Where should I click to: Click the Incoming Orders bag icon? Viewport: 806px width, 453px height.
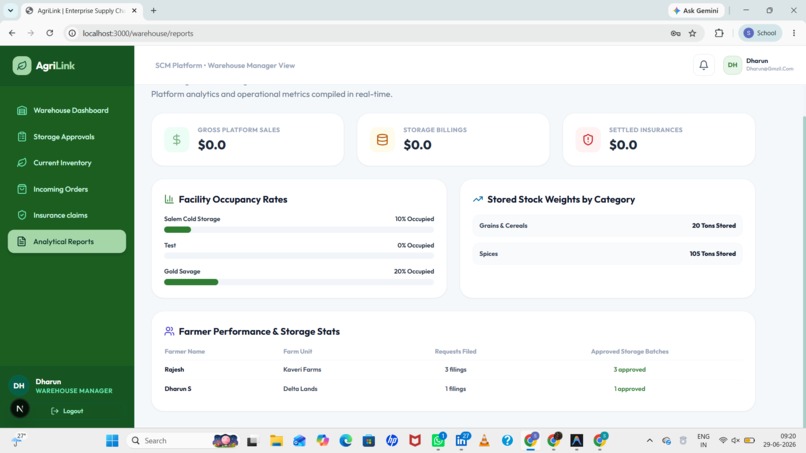tap(22, 189)
